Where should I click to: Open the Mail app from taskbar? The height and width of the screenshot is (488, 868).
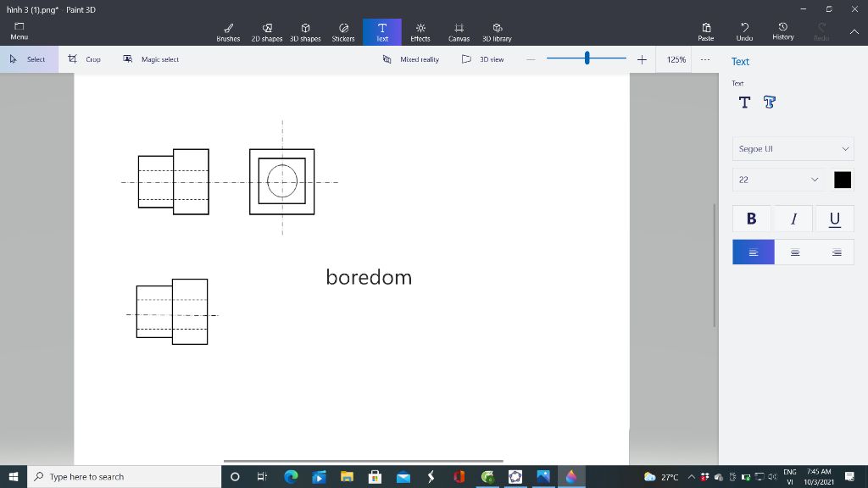point(403,476)
